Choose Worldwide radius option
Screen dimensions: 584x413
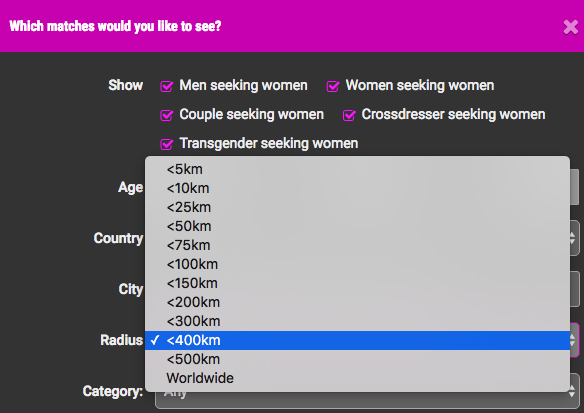(x=357, y=378)
